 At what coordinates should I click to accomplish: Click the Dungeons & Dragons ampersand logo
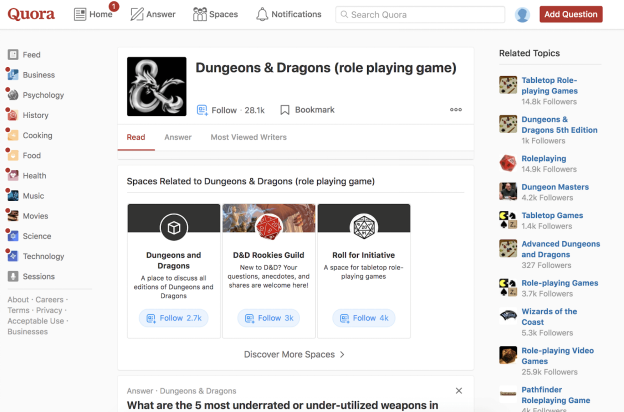coord(156,86)
